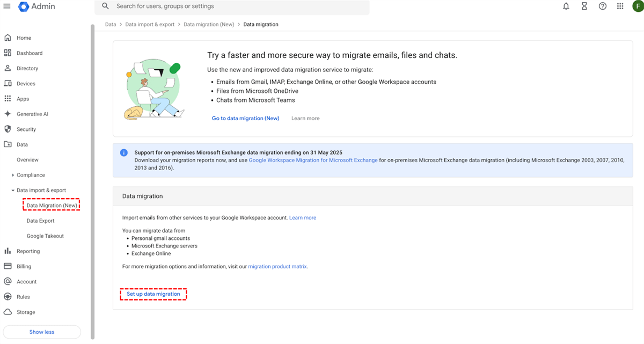Viewport: 644px width, 344px height.
Task: Open Generative AI section
Action: [x=32, y=114]
